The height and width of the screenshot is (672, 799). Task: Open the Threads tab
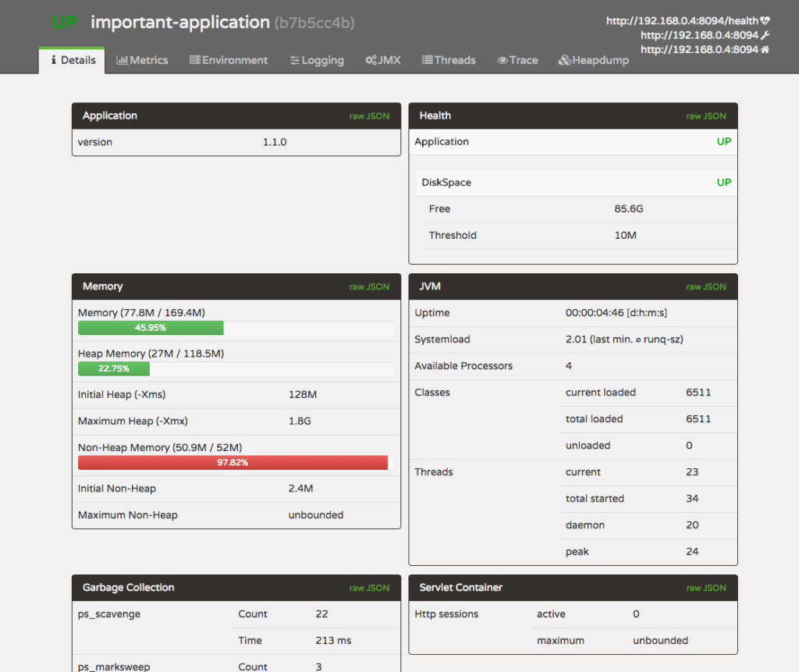pyautogui.click(x=449, y=60)
